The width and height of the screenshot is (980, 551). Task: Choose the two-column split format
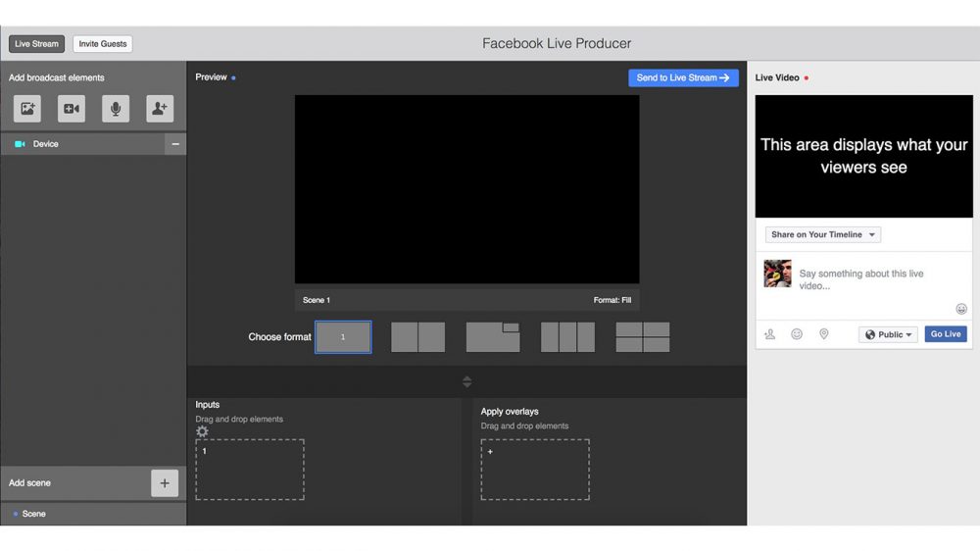[x=417, y=337]
